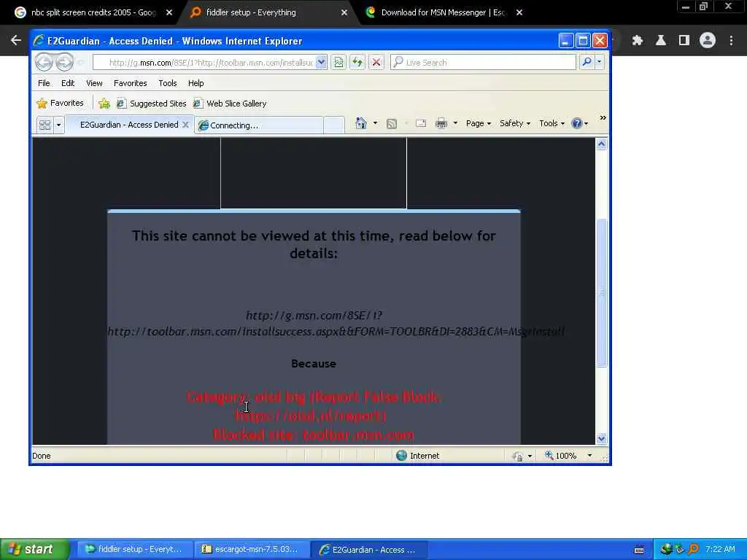Open the E2Guardian taskbar item
747x560 pixels.
coord(369,550)
